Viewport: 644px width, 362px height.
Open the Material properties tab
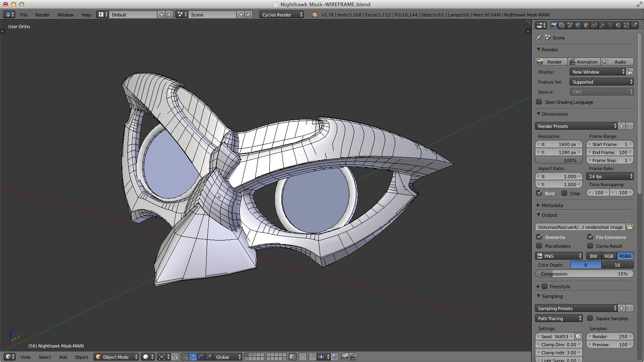coord(618,25)
